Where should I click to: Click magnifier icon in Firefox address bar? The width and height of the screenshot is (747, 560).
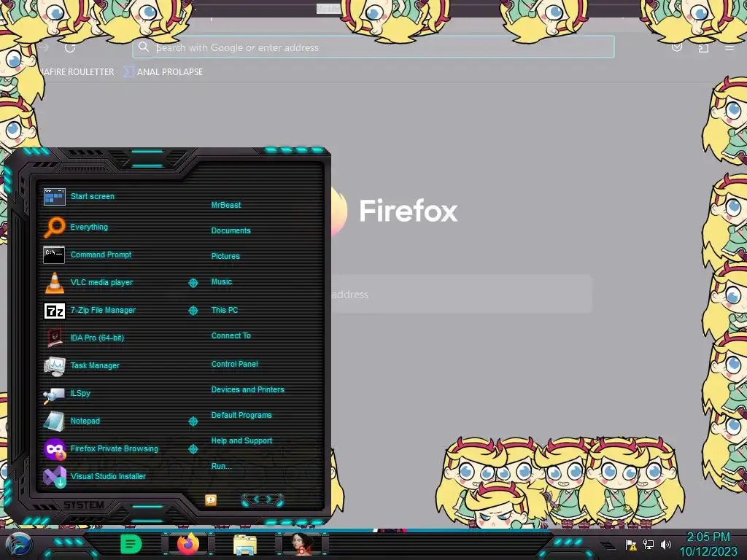tap(144, 47)
